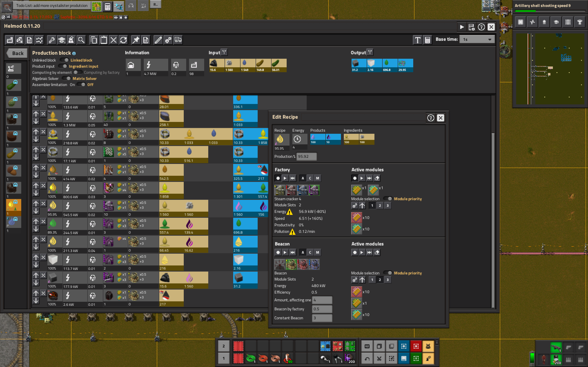
Task: Open the Input filter button
Action: (224, 52)
